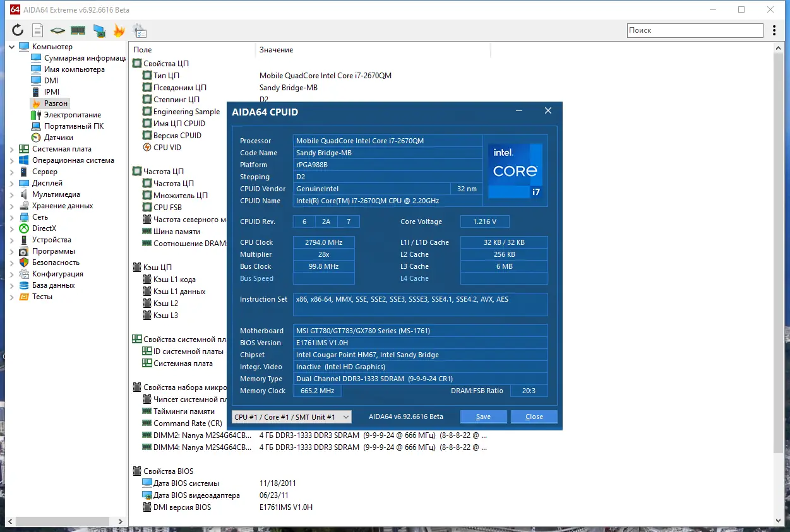Click the CPU VID row
The width and height of the screenshot is (790, 532).
click(167, 148)
